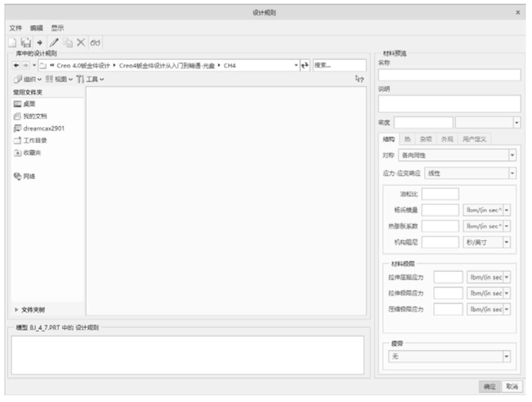Open the 组织 dropdown menu

28,79
